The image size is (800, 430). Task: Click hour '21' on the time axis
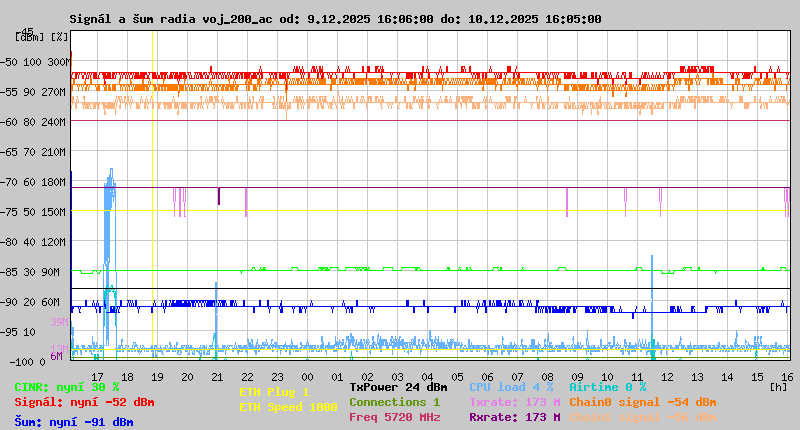click(217, 377)
